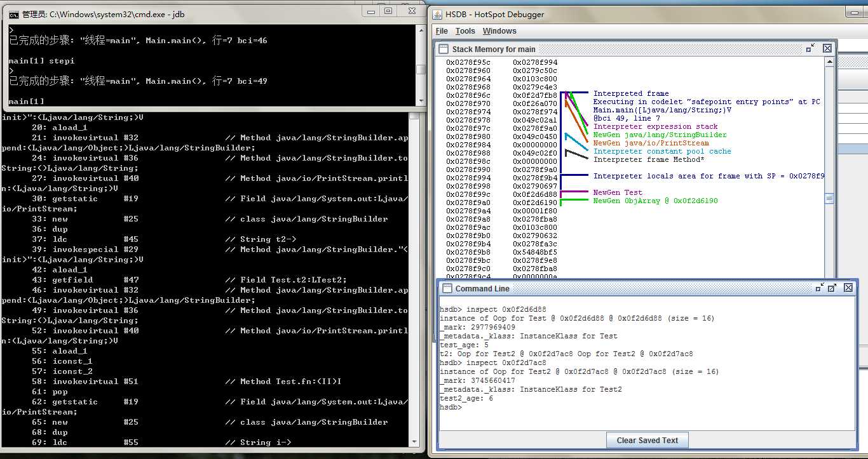Select the 'Interpreted frame' annotation
The image size is (868, 459).
(x=631, y=93)
